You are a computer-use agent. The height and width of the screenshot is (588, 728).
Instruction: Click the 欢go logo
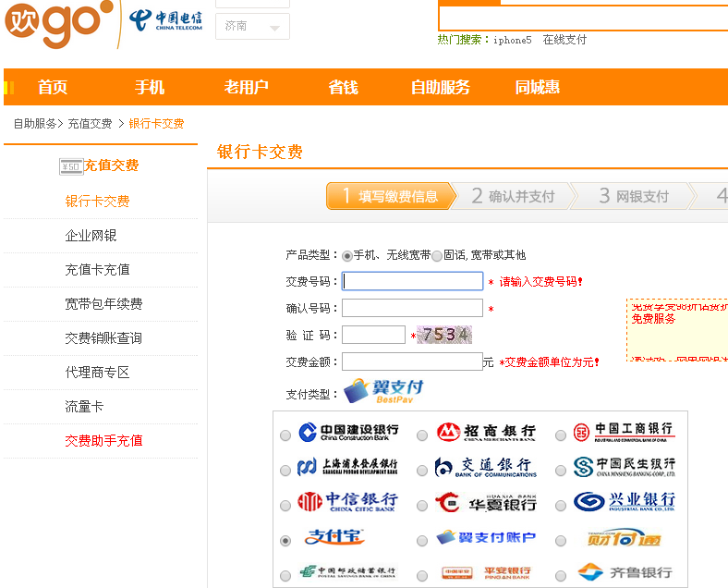coord(59,23)
